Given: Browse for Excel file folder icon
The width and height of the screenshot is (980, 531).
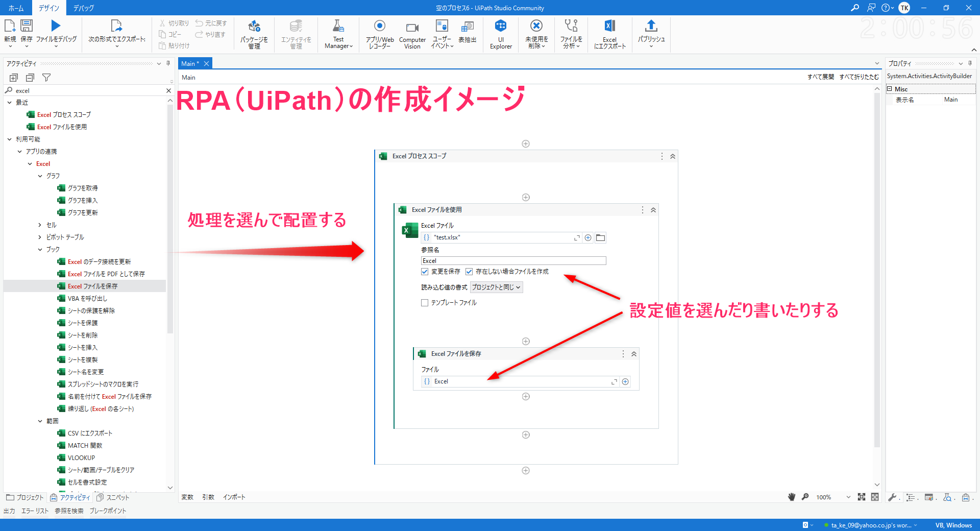Looking at the screenshot, I should (601, 237).
